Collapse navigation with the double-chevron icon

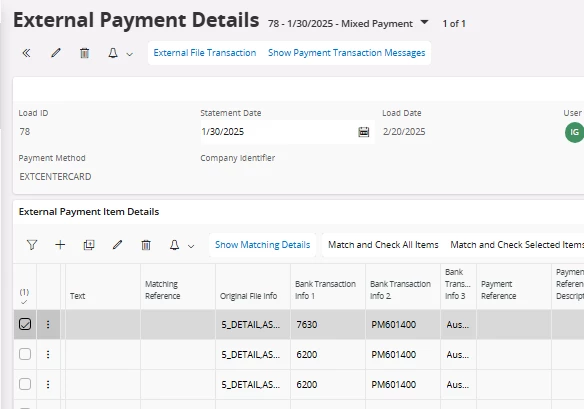[26, 53]
